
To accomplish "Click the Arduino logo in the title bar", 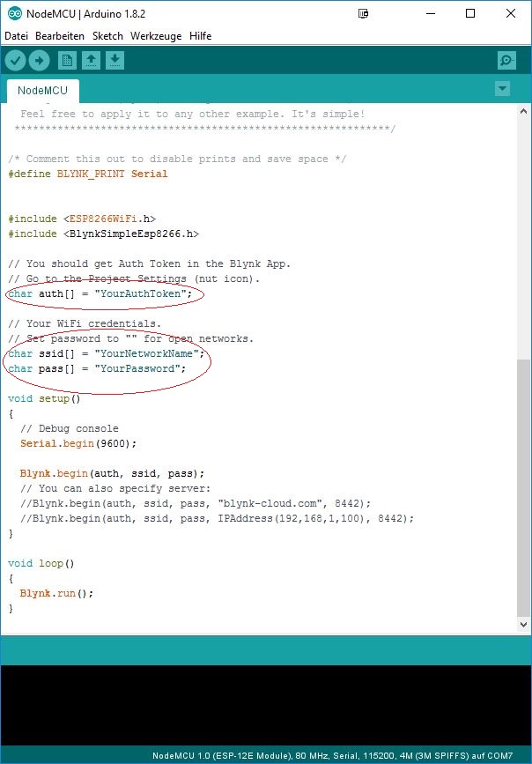I will [15, 13].
